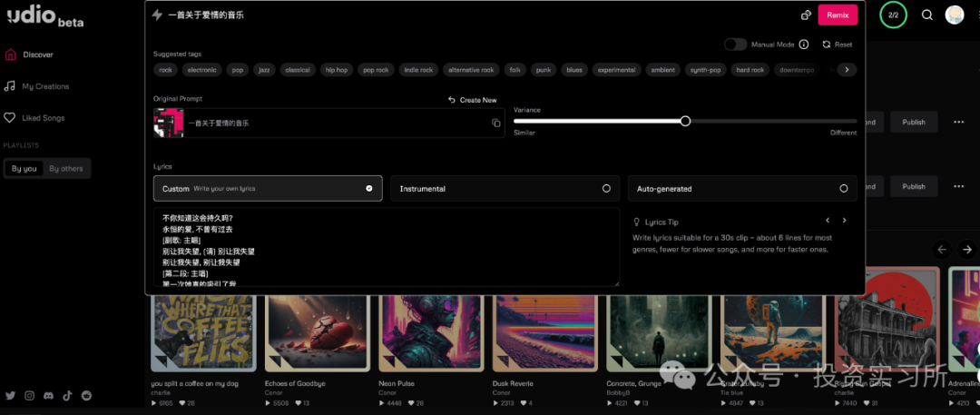Screen dimensions: 980x415
Task: Expand more suggested tags with the right chevron
Action: (847, 70)
